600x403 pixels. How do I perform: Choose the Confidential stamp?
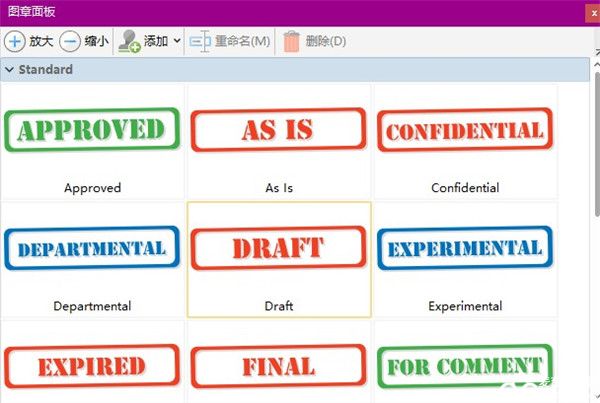pos(465,130)
